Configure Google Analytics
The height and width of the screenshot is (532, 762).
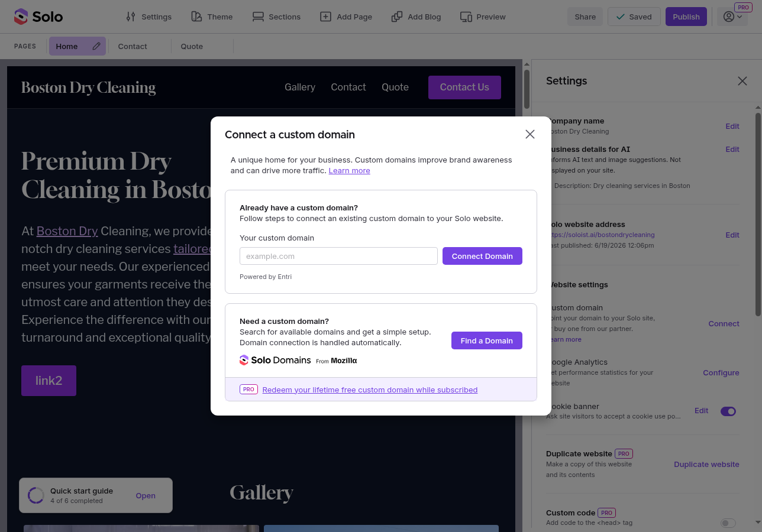coord(721,372)
